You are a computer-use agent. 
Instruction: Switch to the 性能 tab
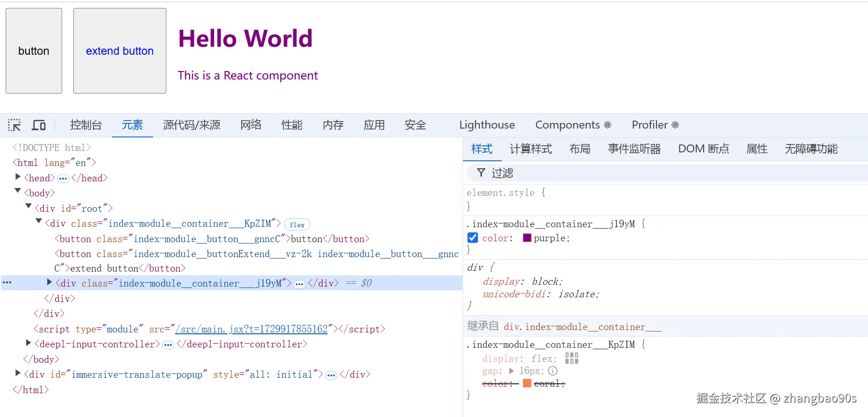point(292,125)
